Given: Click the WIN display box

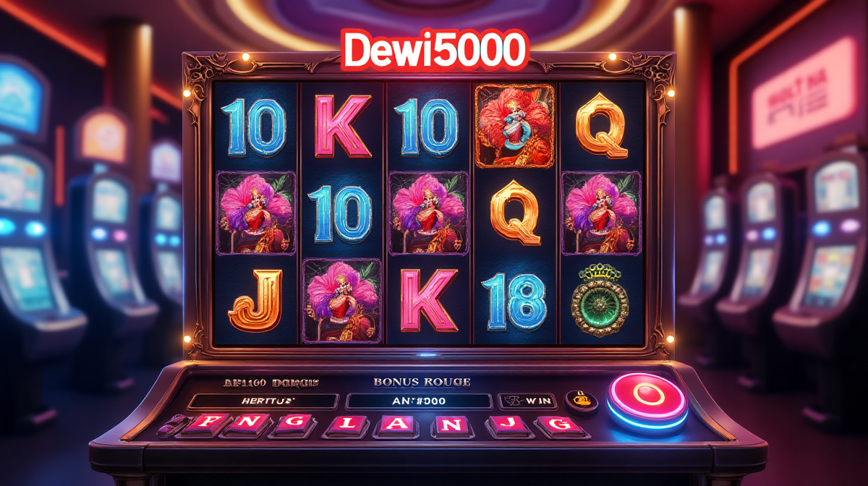Looking at the screenshot, I should 527,401.
